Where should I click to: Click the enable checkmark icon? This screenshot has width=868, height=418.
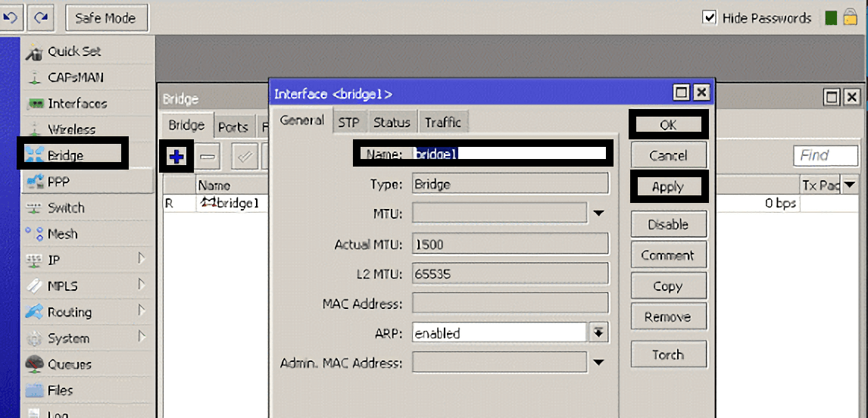[245, 158]
